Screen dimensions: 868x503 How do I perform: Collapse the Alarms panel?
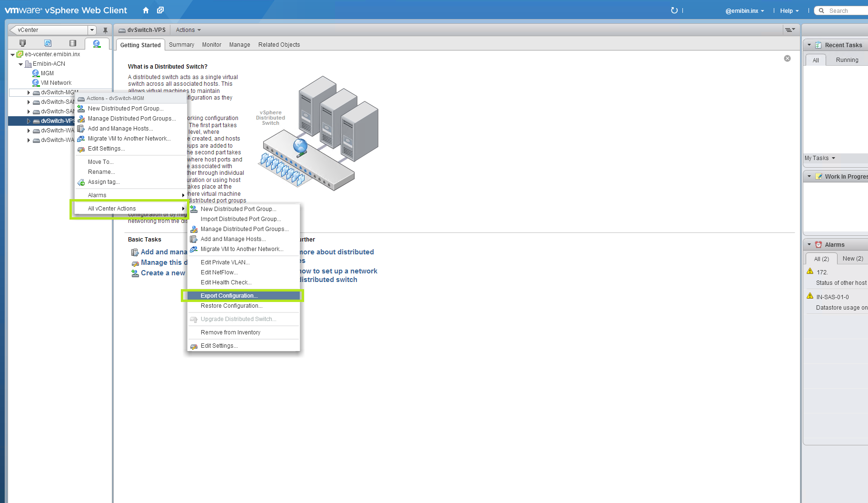[x=809, y=244]
